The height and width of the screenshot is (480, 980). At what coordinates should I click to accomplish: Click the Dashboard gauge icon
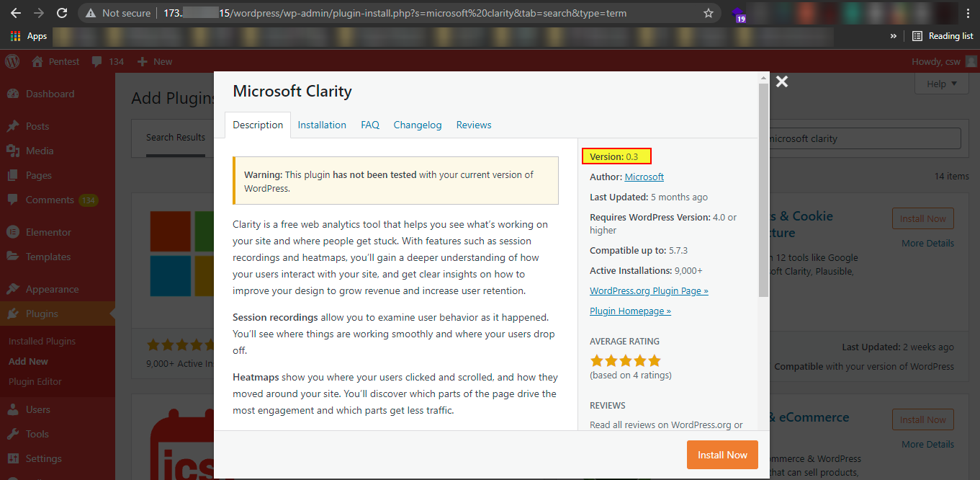coord(13,94)
